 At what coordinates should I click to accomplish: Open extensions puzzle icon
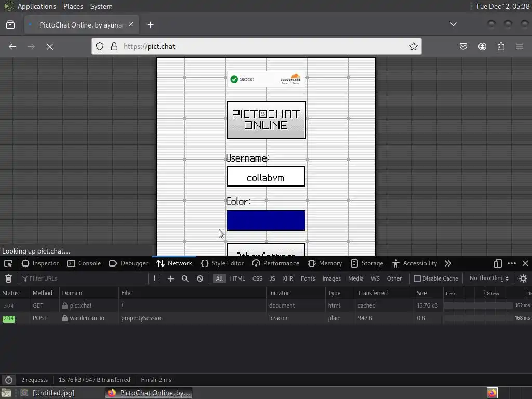click(x=501, y=46)
